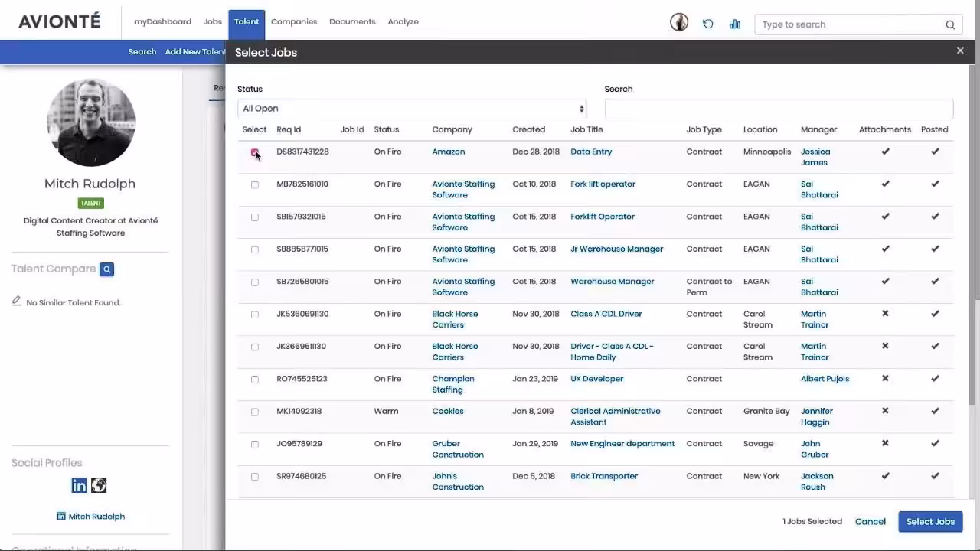Click attachments X in Clerical Administrative Assistant row
This screenshot has width=980, height=551.
(885, 411)
